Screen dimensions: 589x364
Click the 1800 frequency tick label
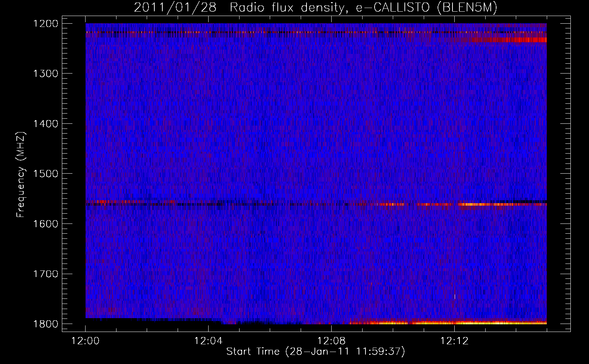46,324
